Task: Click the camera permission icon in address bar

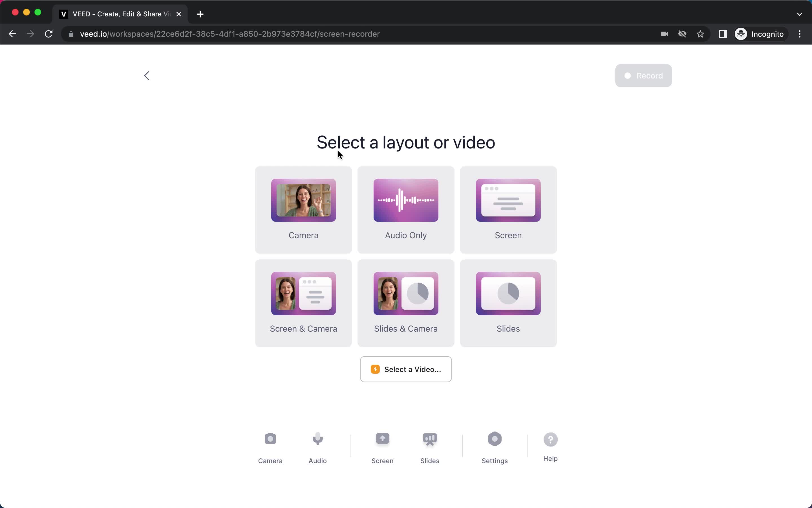Action: point(664,34)
